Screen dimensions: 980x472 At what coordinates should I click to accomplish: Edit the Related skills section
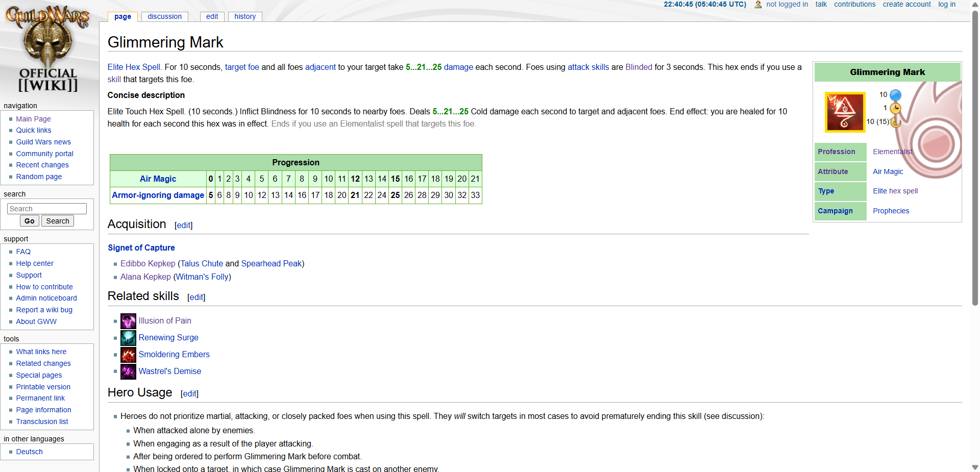(196, 297)
